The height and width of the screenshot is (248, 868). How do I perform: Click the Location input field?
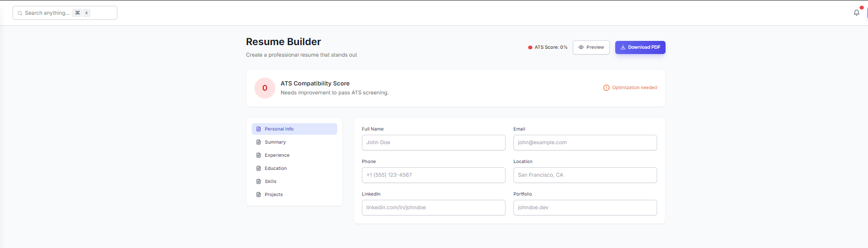(x=585, y=175)
